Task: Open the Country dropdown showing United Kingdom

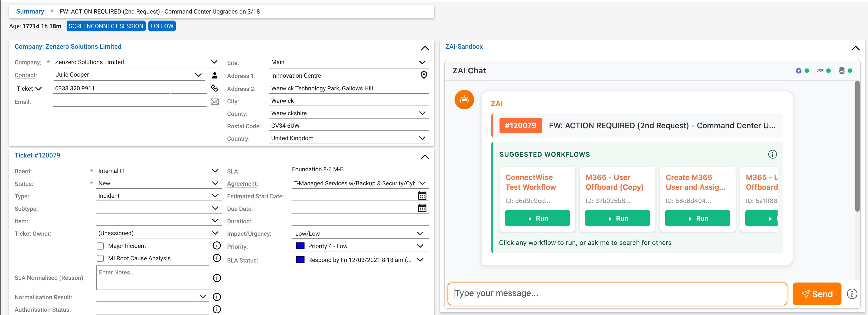Action: 422,138
